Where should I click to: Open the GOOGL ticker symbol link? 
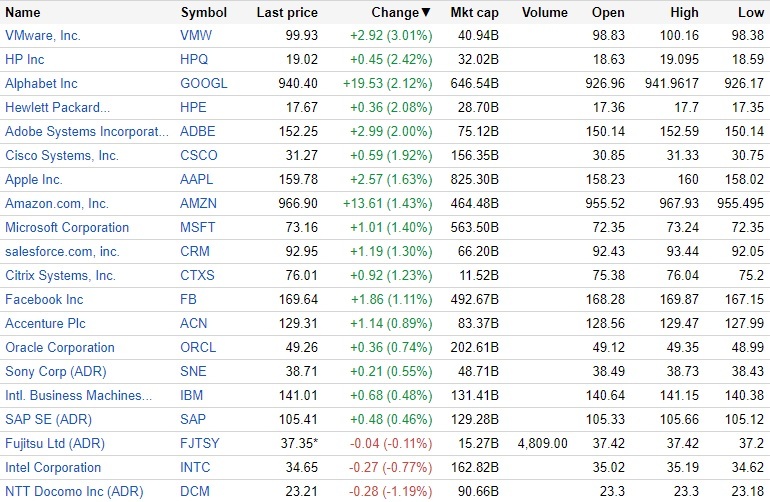click(x=203, y=84)
